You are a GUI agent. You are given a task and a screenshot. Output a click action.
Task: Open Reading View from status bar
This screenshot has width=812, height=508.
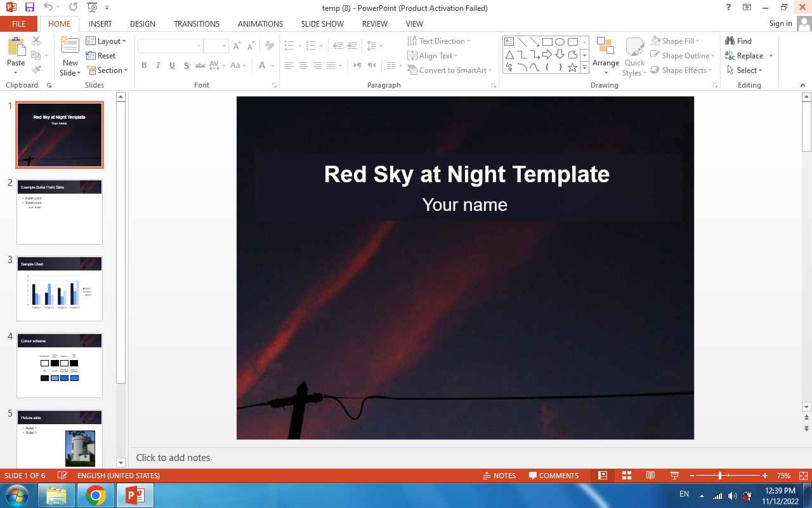[x=650, y=476]
